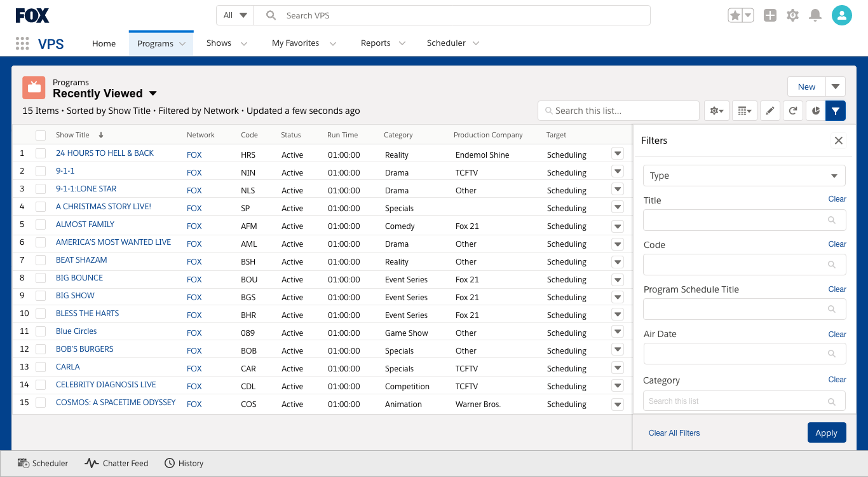Open list view controls gear
Image resolution: width=868 pixels, height=477 pixels.
(717, 111)
